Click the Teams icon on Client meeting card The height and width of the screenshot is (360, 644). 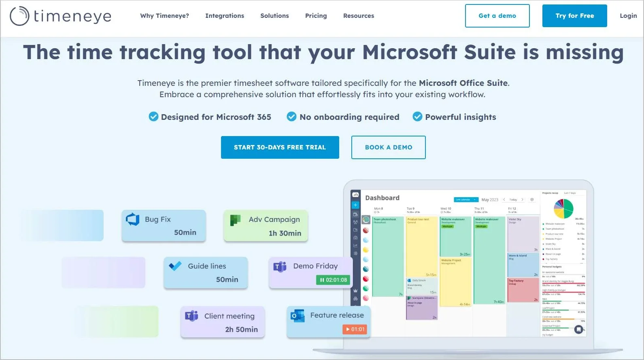pyautogui.click(x=191, y=316)
